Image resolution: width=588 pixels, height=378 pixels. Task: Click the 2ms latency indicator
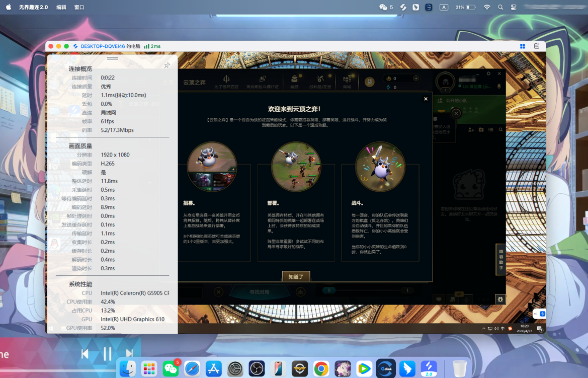(152, 46)
